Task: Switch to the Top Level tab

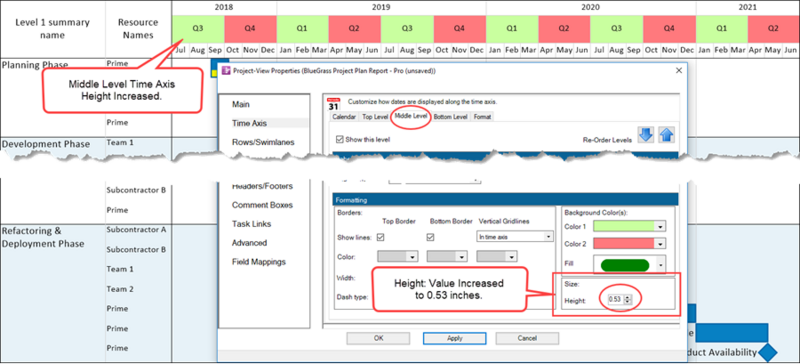Action: click(375, 117)
